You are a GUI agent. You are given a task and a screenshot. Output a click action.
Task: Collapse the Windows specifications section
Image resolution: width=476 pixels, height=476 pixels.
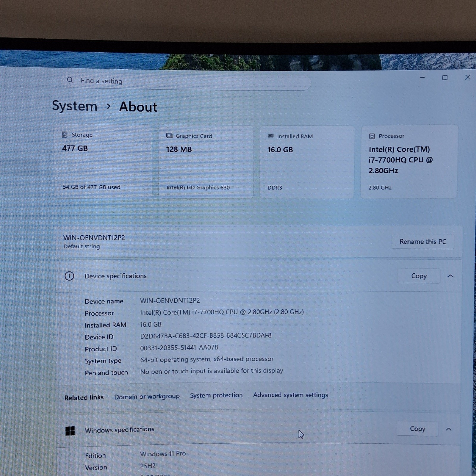pos(449,429)
